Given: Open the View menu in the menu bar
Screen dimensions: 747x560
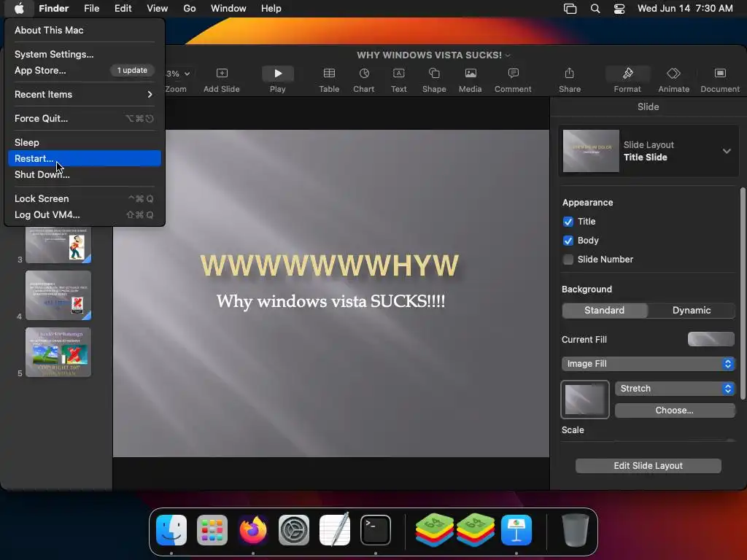Looking at the screenshot, I should (x=158, y=8).
